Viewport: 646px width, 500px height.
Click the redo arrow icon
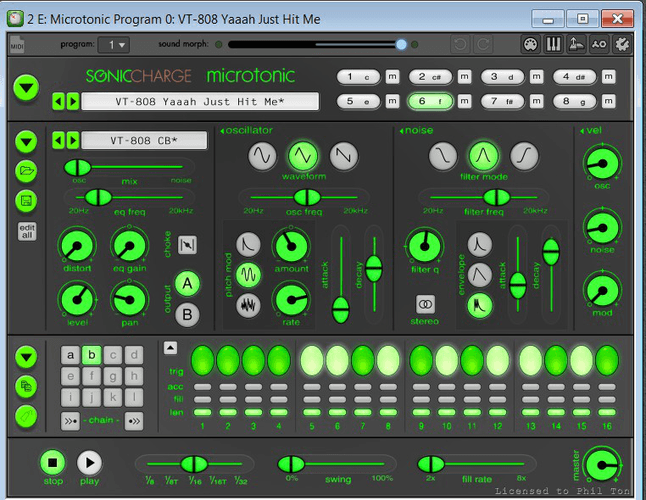(x=483, y=44)
